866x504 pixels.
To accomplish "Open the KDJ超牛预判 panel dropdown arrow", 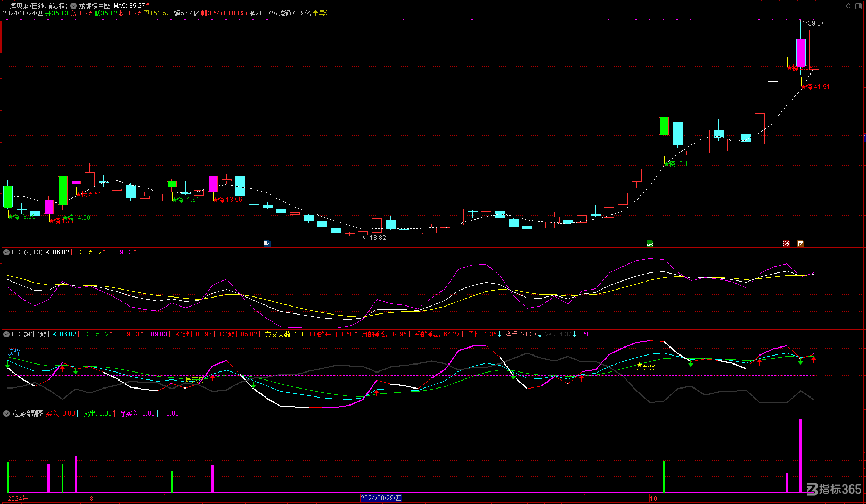I will pyautogui.click(x=7, y=334).
